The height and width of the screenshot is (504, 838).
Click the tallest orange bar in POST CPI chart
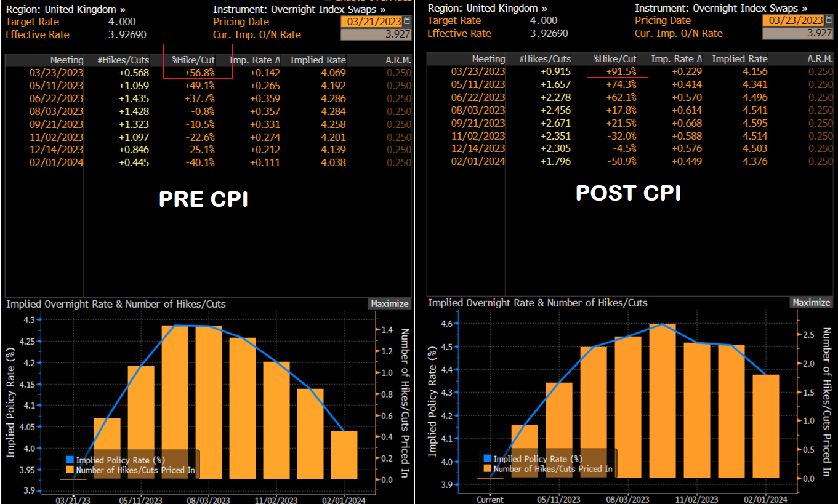[663, 401]
